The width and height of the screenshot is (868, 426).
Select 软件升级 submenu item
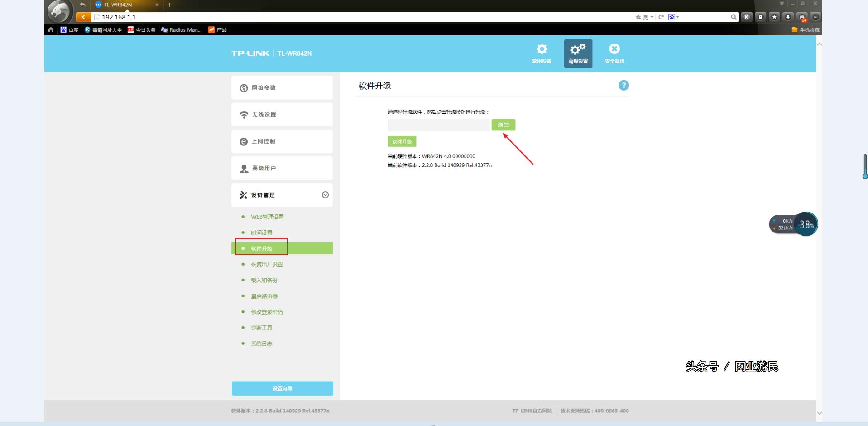point(282,248)
